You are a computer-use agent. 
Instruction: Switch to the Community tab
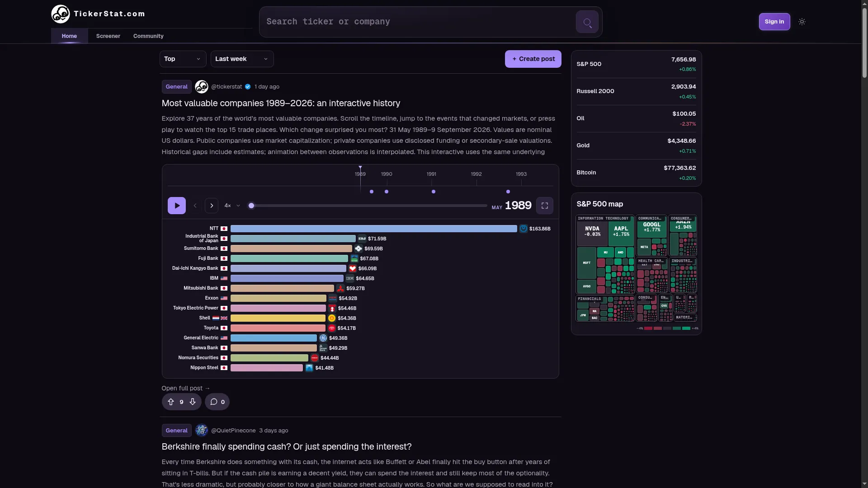(x=148, y=36)
